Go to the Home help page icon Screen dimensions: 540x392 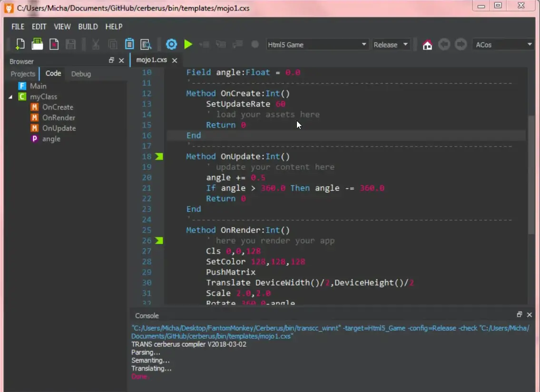(x=427, y=45)
